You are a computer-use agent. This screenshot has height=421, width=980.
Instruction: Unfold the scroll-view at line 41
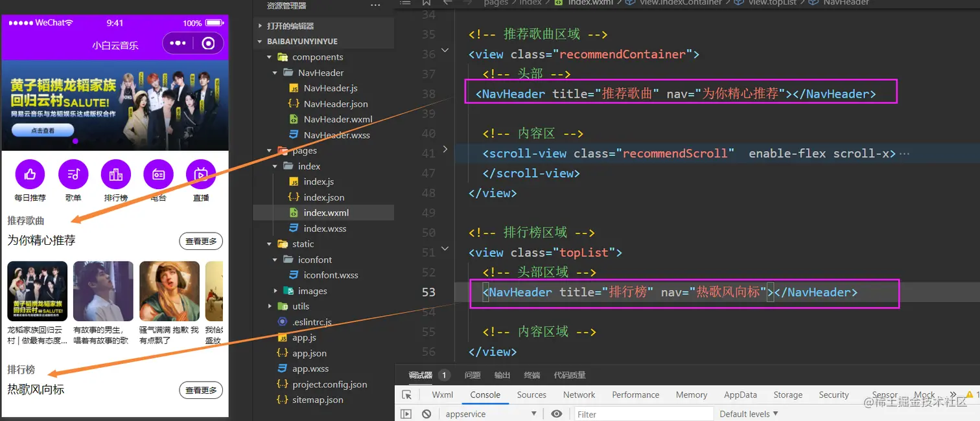[x=445, y=149]
